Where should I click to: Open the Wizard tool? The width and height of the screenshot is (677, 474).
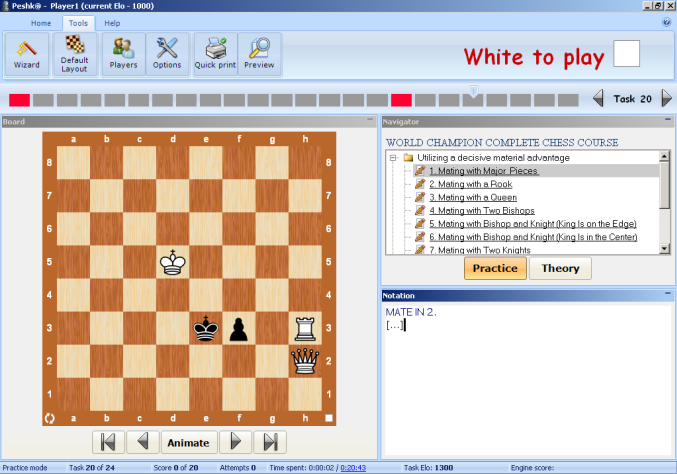[x=26, y=55]
